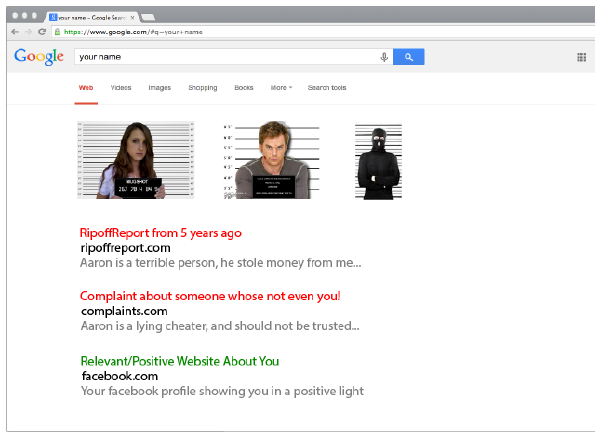Click snippet 'Your facebook profile showing you'
595x437 pixels.
tap(222, 391)
